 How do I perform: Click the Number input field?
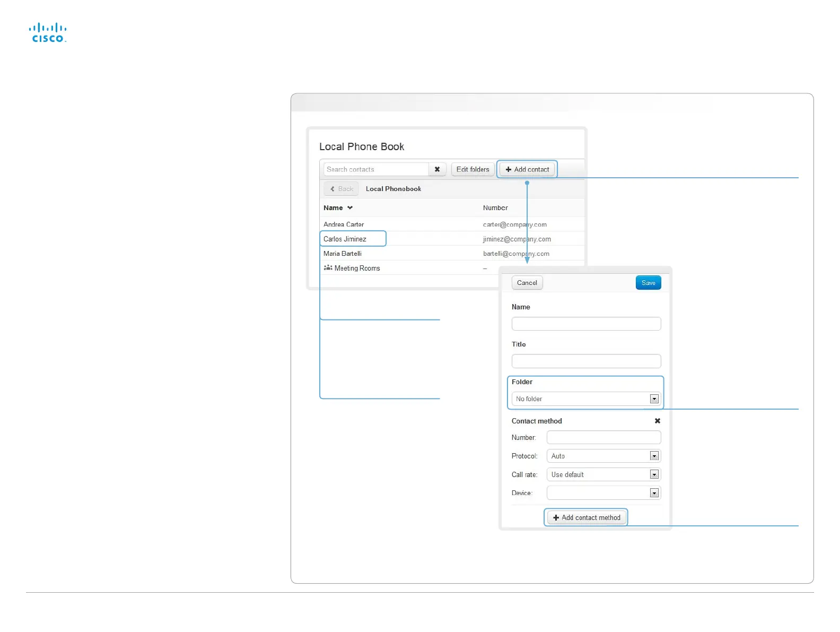603,437
